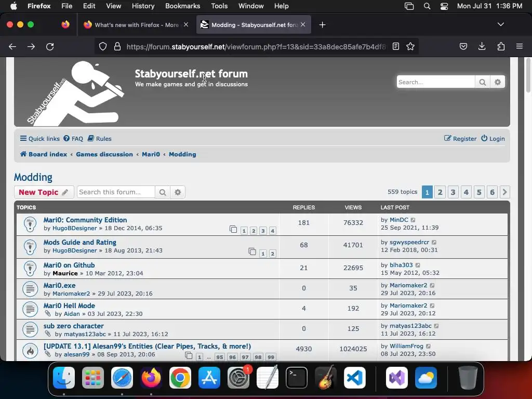
Task: Launch Visual Studio Code from the Dock
Action: coord(354,378)
